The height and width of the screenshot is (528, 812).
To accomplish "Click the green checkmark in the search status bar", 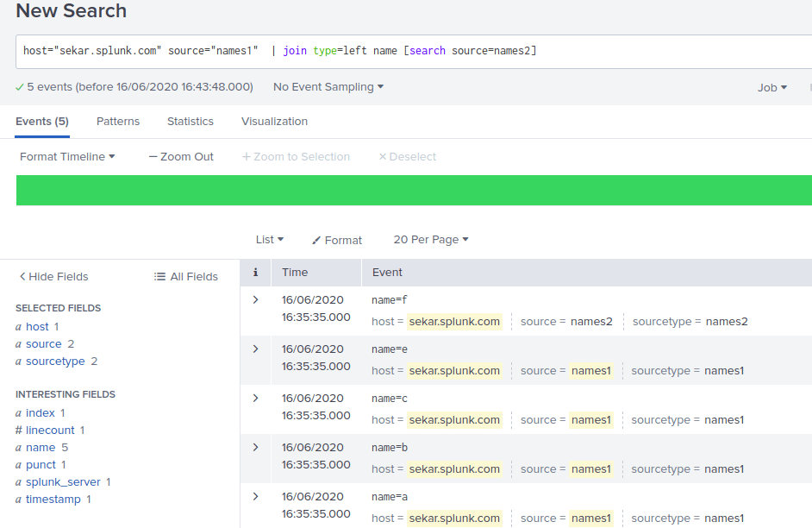I will click(18, 87).
